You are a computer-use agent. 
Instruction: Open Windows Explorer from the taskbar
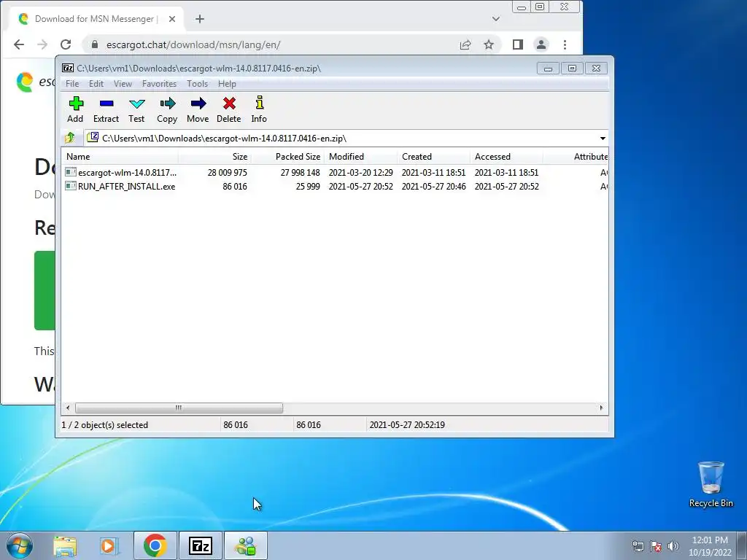(65, 545)
